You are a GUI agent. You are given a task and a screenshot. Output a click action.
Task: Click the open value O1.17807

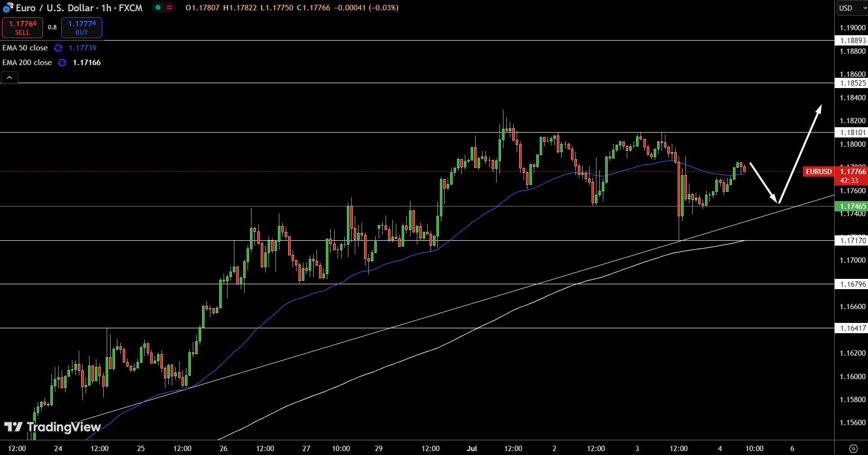203,8
